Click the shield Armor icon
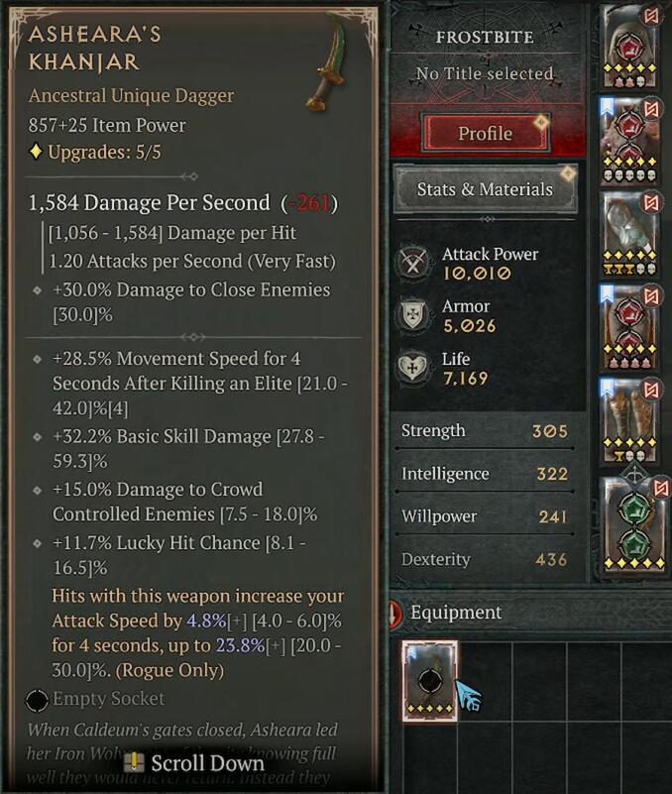The image size is (672, 794). coord(412,315)
